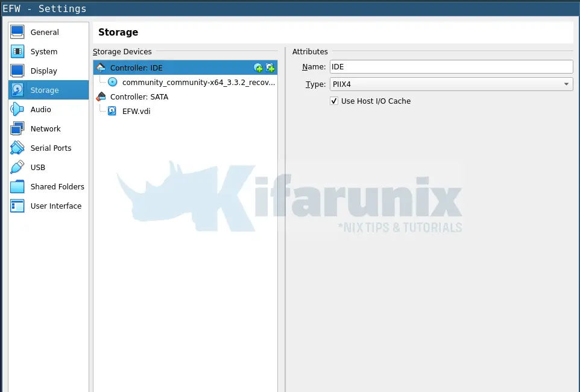Click the System chip icon in sidebar
Viewport: 580px width, 392px height.
17,51
